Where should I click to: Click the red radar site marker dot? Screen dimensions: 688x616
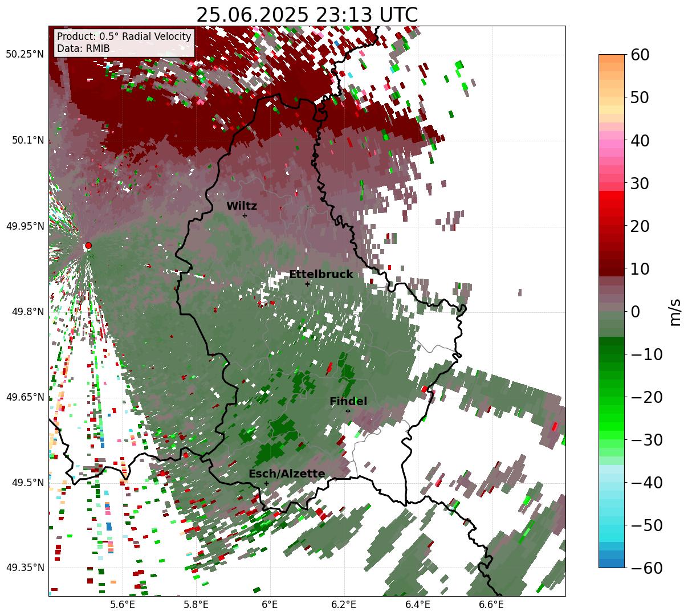tap(88, 246)
